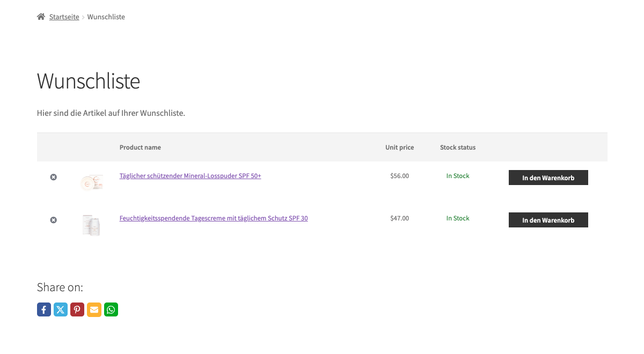Image resolution: width=644 pixels, height=354 pixels.
Task: Share the wishlist via email
Action: (94, 309)
